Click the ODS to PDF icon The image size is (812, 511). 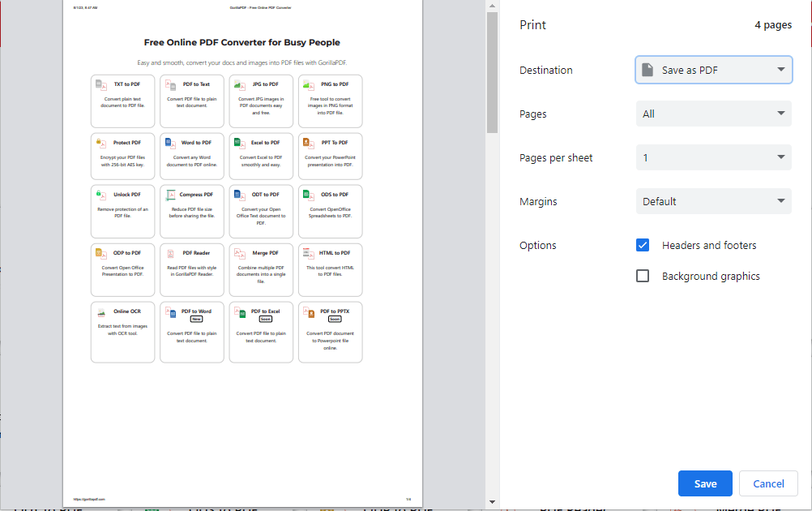[310, 195]
